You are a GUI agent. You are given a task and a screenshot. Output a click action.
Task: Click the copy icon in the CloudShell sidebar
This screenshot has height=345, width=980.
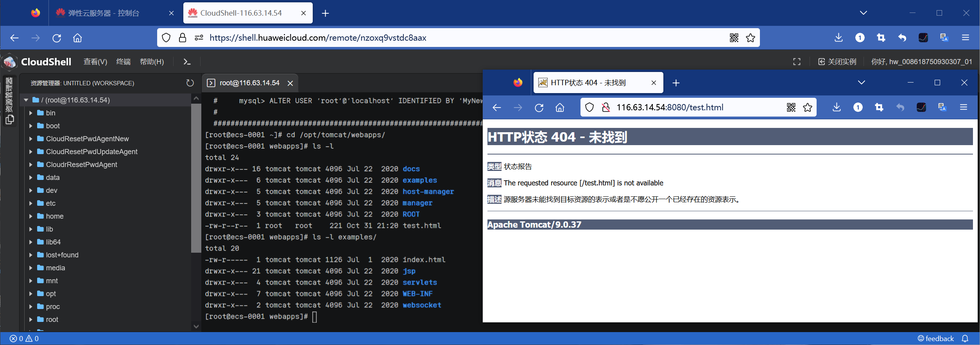10,120
